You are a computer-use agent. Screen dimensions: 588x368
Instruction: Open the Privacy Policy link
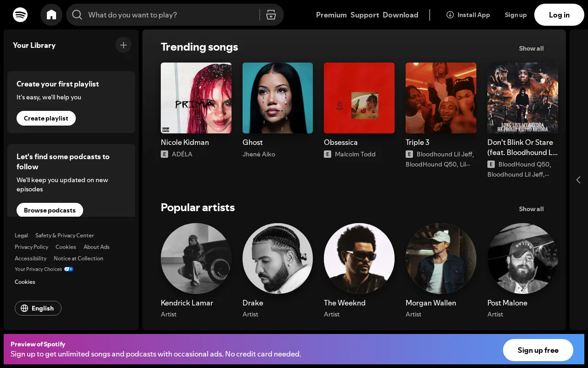click(x=31, y=247)
